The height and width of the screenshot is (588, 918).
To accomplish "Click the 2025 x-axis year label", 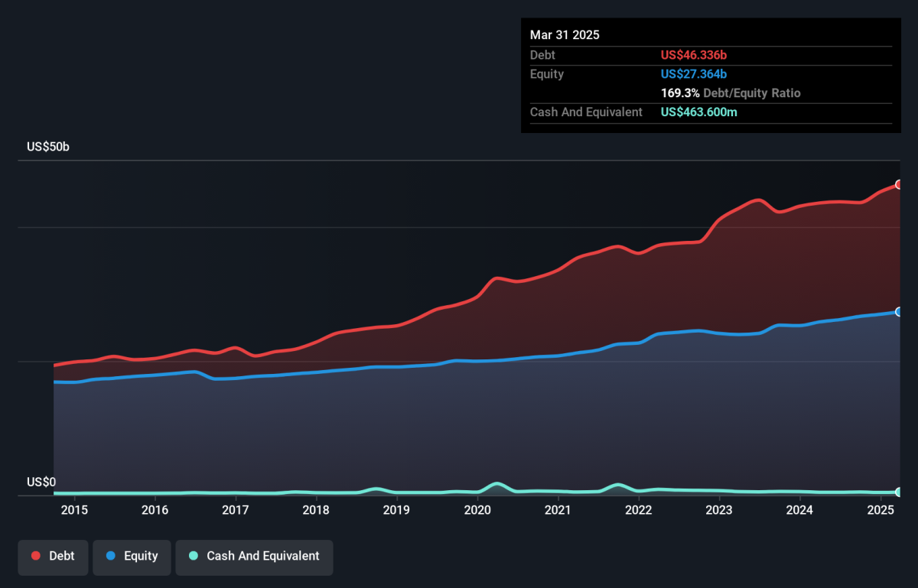I will [x=881, y=510].
